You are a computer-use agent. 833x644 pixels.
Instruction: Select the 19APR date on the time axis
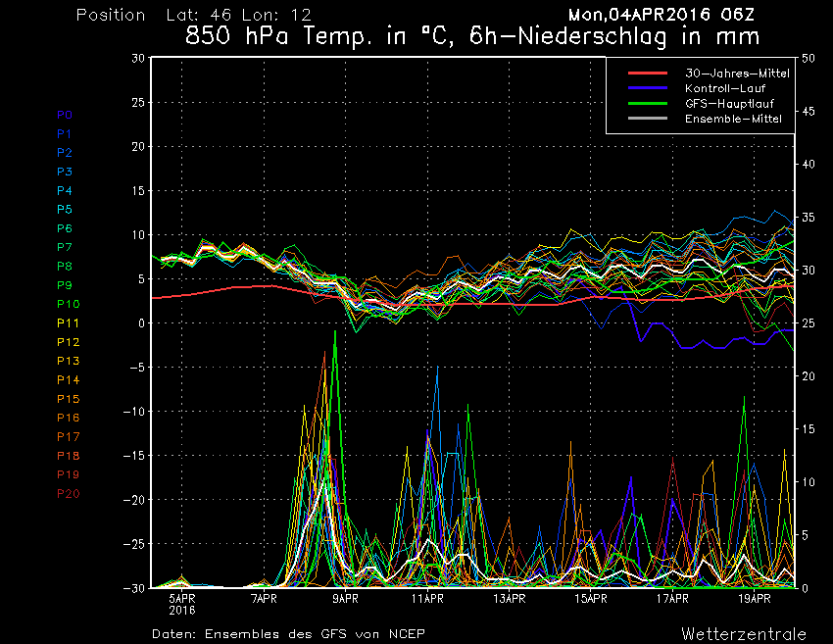(x=754, y=597)
